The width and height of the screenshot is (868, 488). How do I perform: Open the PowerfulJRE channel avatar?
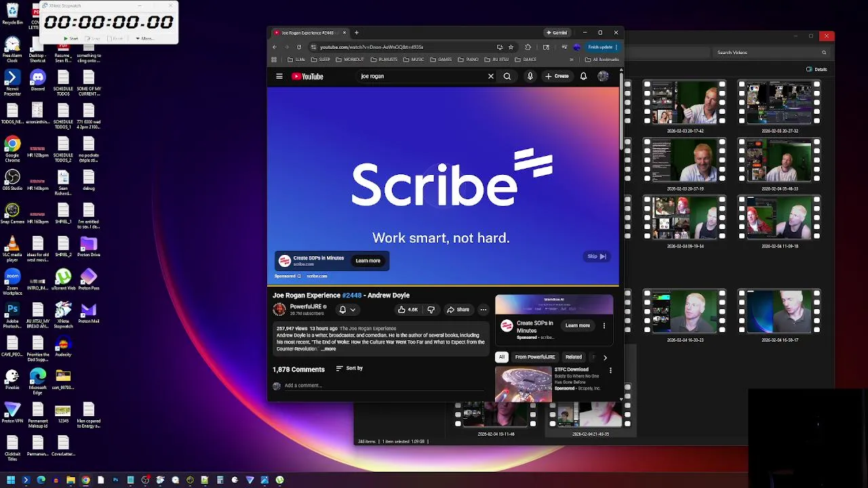point(279,310)
